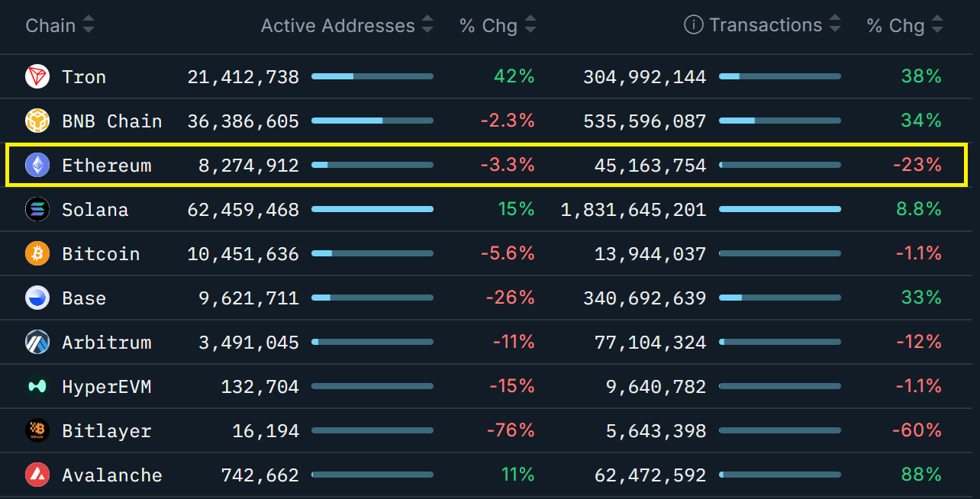The image size is (980, 499).
Task: Click the Bitlayer chain name
Action: click(107, 430)
